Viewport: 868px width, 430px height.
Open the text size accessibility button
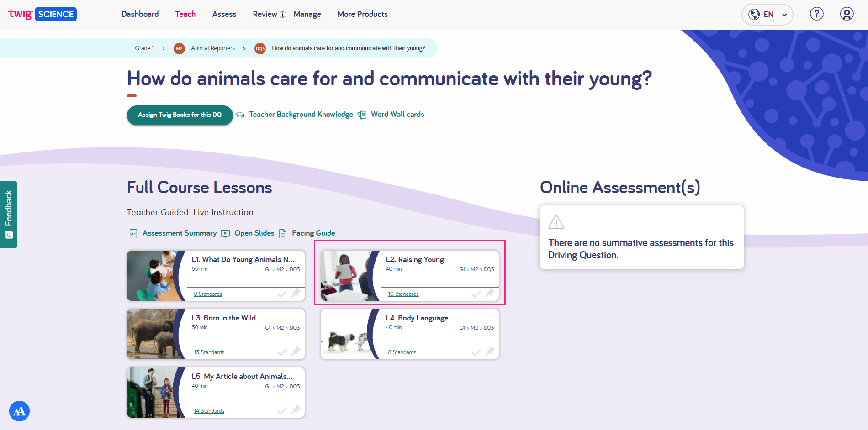coord(19,411)
